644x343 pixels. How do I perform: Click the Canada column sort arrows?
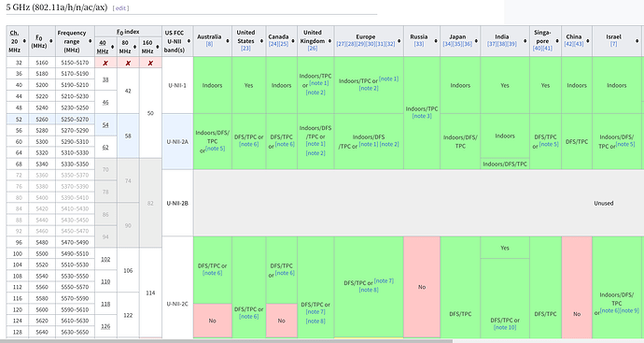tap(293, 41)
